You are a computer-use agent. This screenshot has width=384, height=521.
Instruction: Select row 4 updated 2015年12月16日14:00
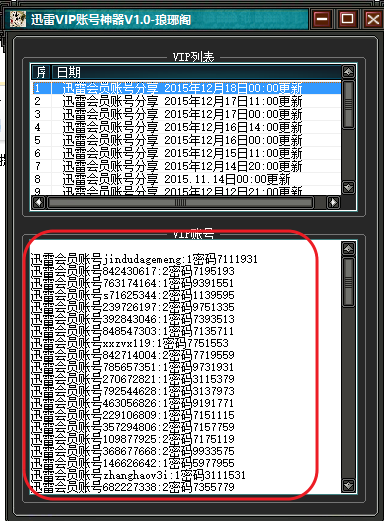[187, 127]
